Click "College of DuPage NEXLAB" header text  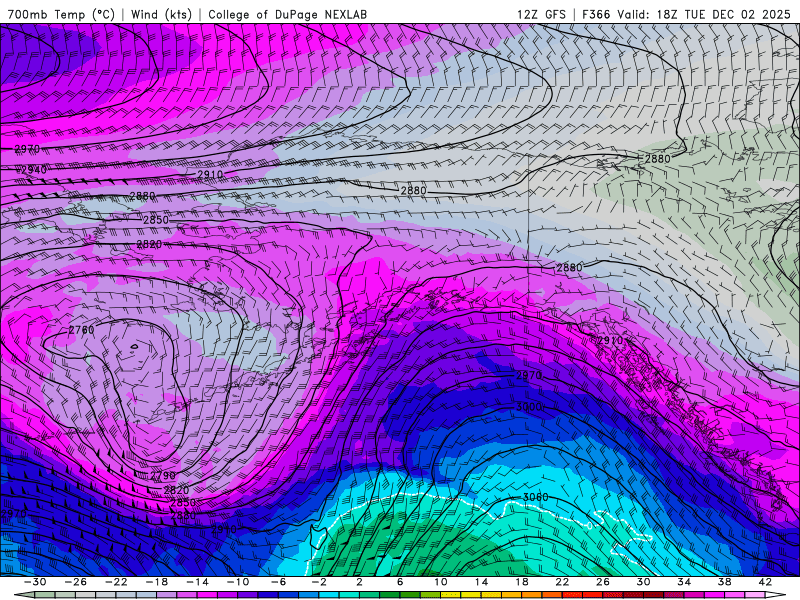(x=287, y=14)
